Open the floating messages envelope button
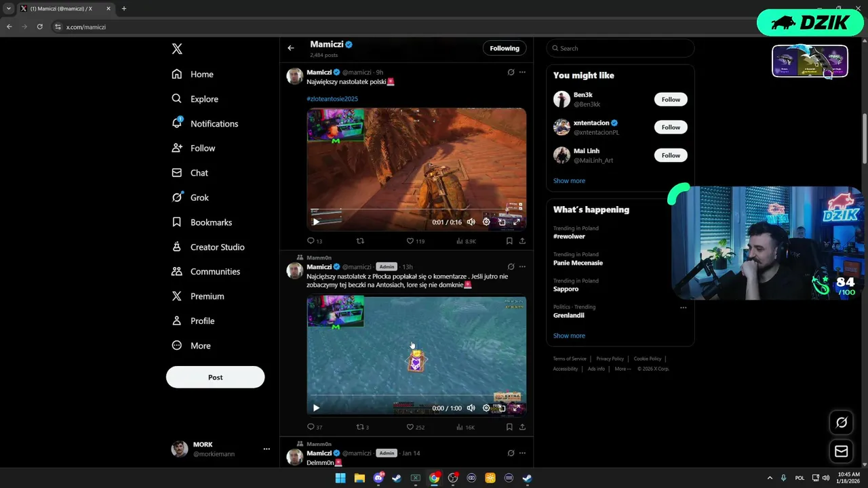The height and width of the screenshot is (488, 868). (x=842, y=451)
